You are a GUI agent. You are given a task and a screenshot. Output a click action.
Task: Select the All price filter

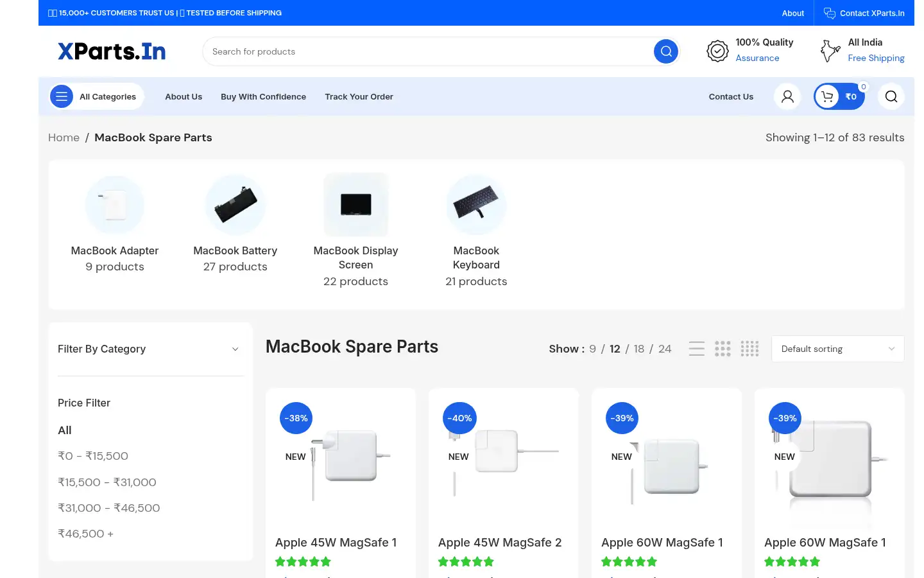(x=65, y=430)
